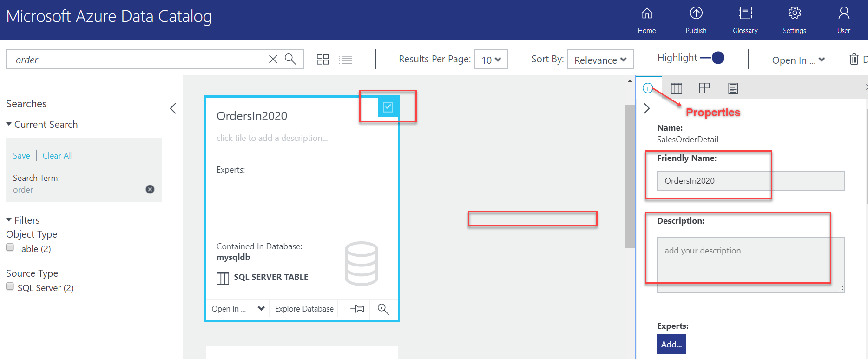Click Explore Database on the tile
The image size is (868, 359).
pos(304,309)
